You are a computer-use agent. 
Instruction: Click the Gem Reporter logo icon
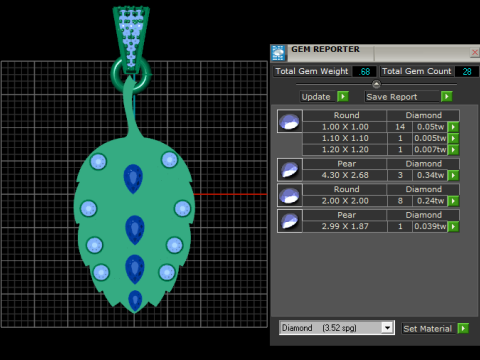[278, 53]
